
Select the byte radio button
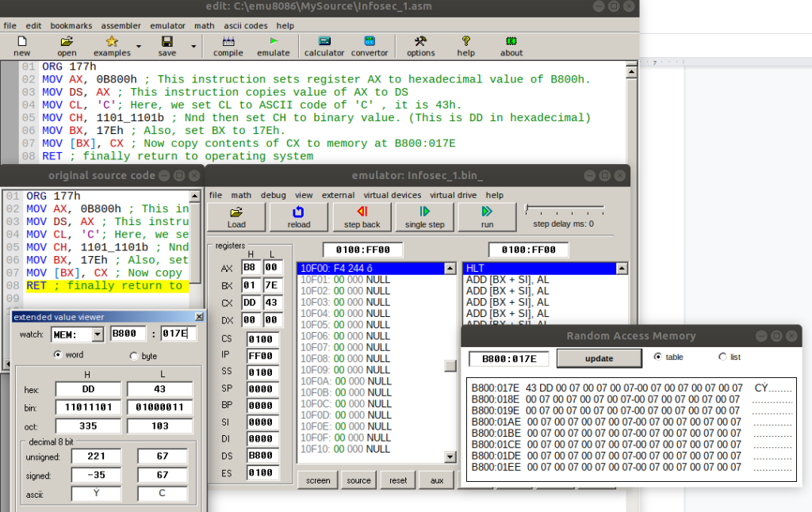tap(132, 356)
